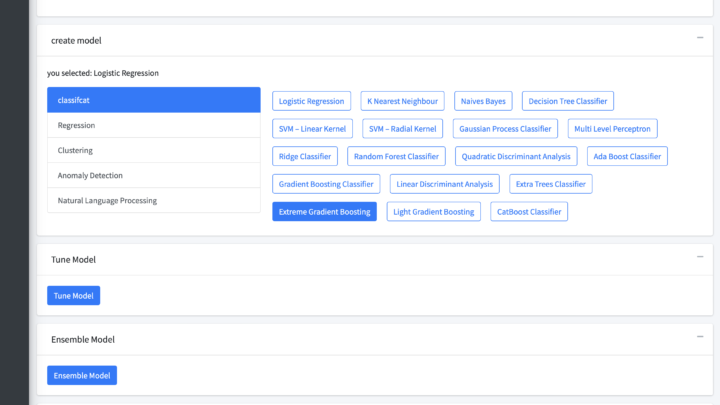Image resolution: width=720 pixels, height=405 pixels.
Task: Select Natural Language Processing category
Action: point(153,200)
